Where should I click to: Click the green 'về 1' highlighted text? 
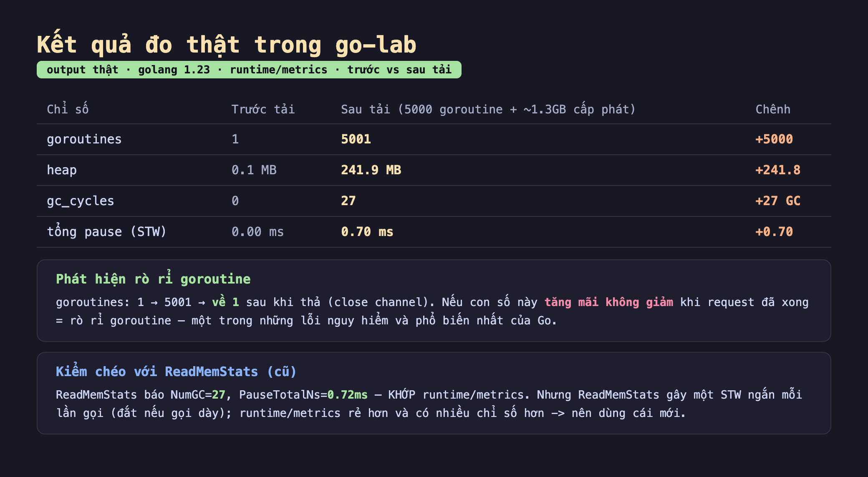pos(225,302)
